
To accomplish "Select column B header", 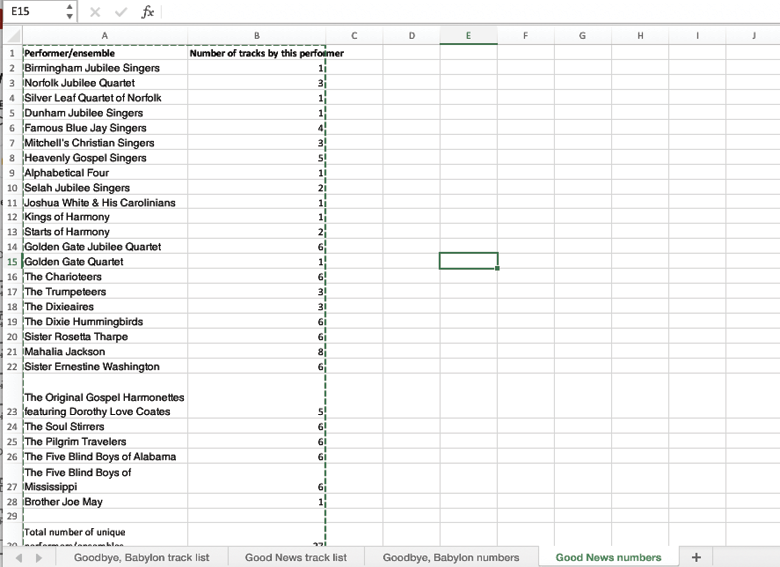I will pyautogui.click(x=256, y=36).
